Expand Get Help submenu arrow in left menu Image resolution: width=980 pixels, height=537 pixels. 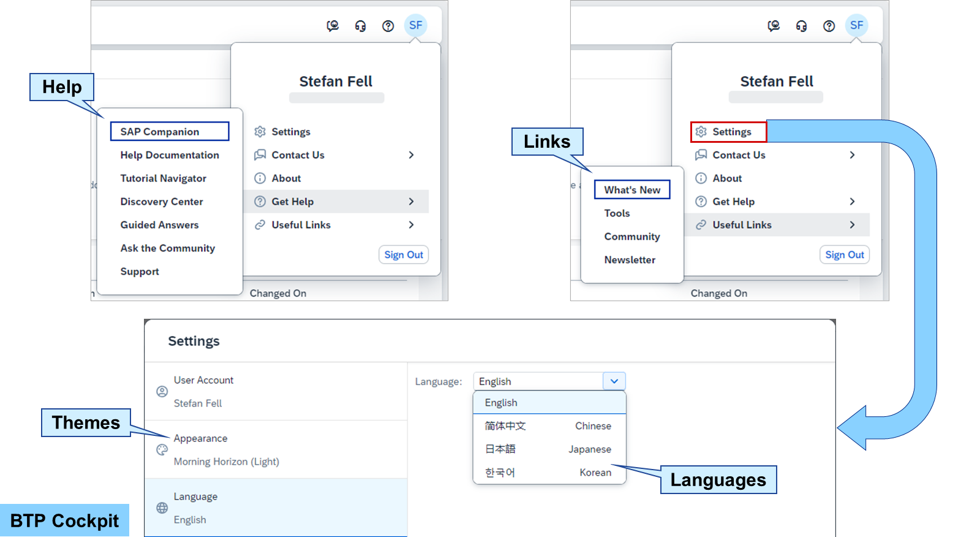pos(412,202)
